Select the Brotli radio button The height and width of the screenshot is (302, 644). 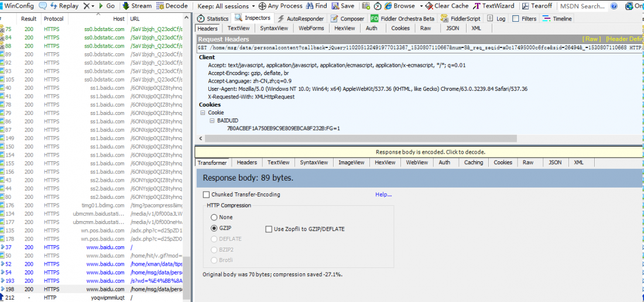(214, 260)
